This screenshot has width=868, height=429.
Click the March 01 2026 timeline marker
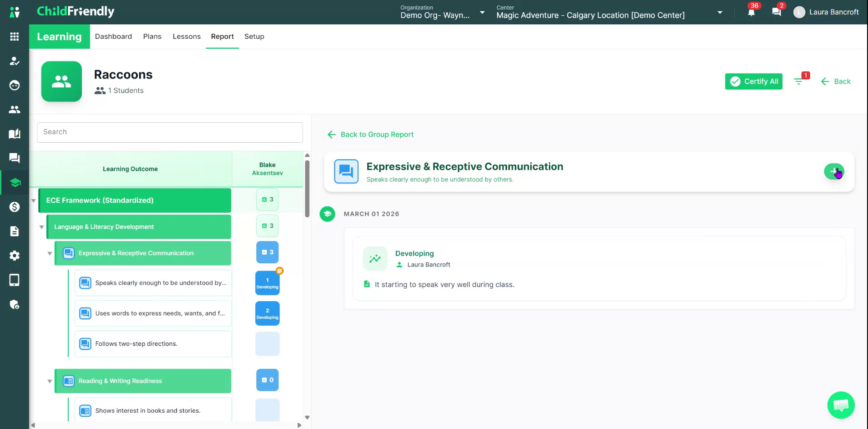point(327,214)
